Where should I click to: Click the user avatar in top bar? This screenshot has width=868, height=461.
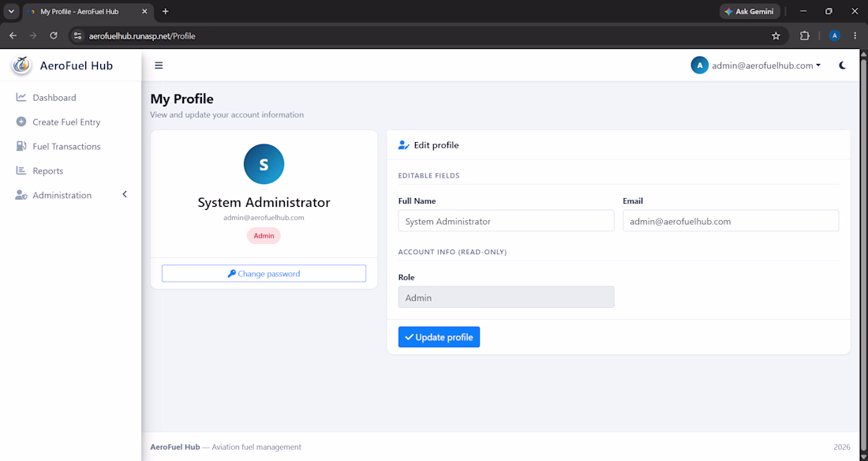(x=700, y=66)
